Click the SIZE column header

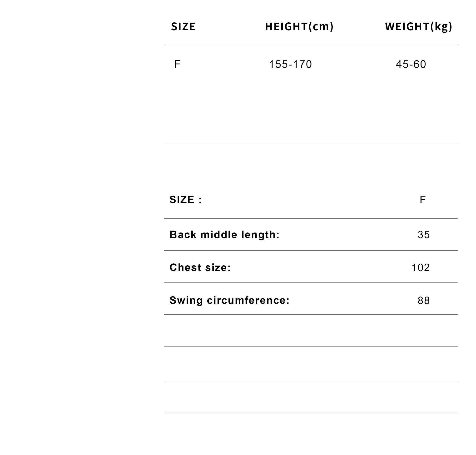[x=183, y=26]
